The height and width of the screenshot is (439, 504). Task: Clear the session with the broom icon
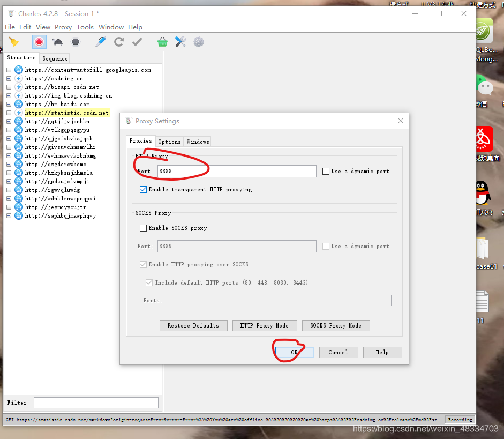point(13,42)
